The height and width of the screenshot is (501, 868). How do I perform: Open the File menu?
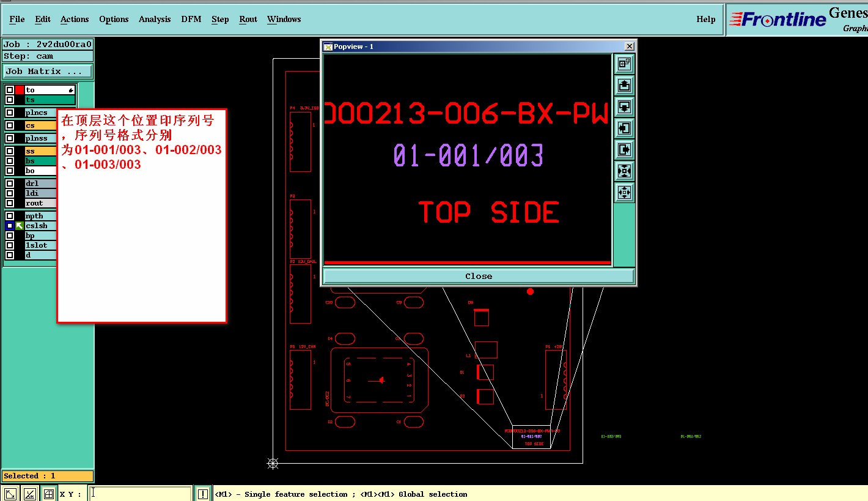[17, 19]
